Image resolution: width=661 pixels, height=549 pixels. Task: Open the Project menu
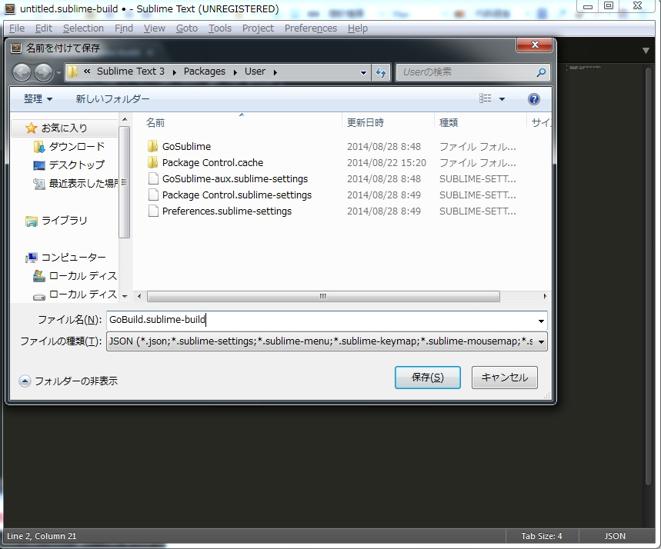258,28
